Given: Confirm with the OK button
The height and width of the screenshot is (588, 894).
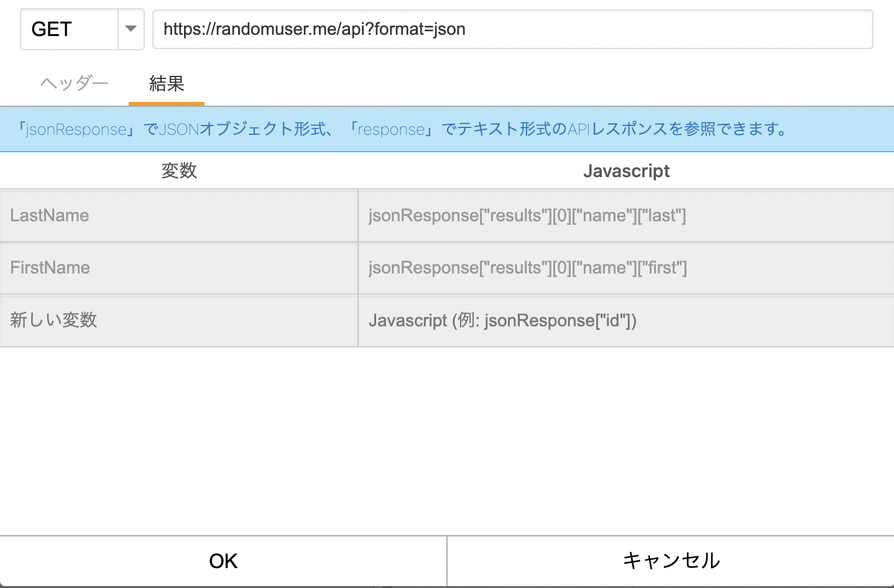Looking at the screenshot, I should click(223, 561).
